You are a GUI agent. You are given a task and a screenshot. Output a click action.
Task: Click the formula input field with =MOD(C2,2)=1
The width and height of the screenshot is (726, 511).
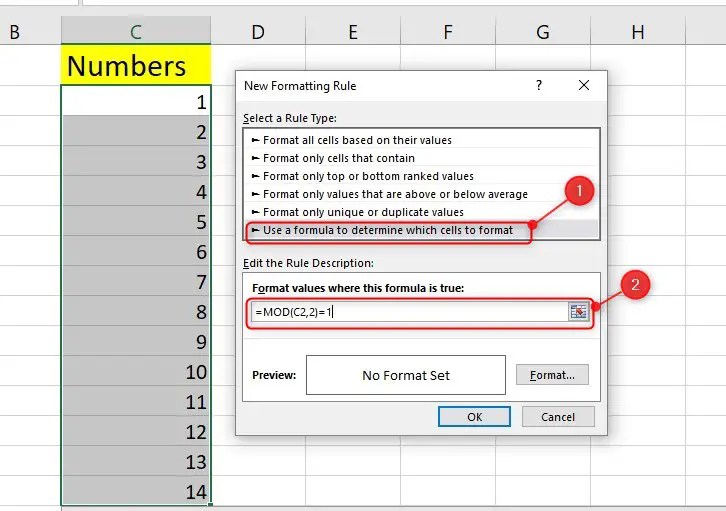click(409, 312)
